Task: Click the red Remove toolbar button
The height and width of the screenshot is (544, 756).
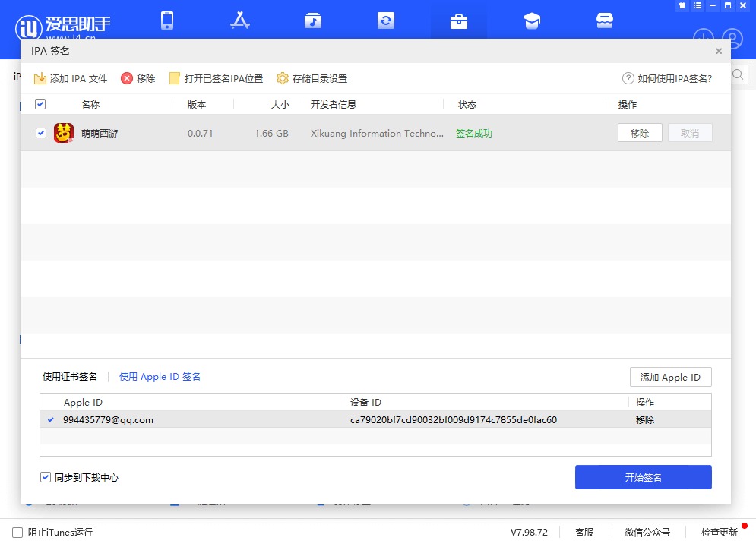Action: (x=138, y=78)
